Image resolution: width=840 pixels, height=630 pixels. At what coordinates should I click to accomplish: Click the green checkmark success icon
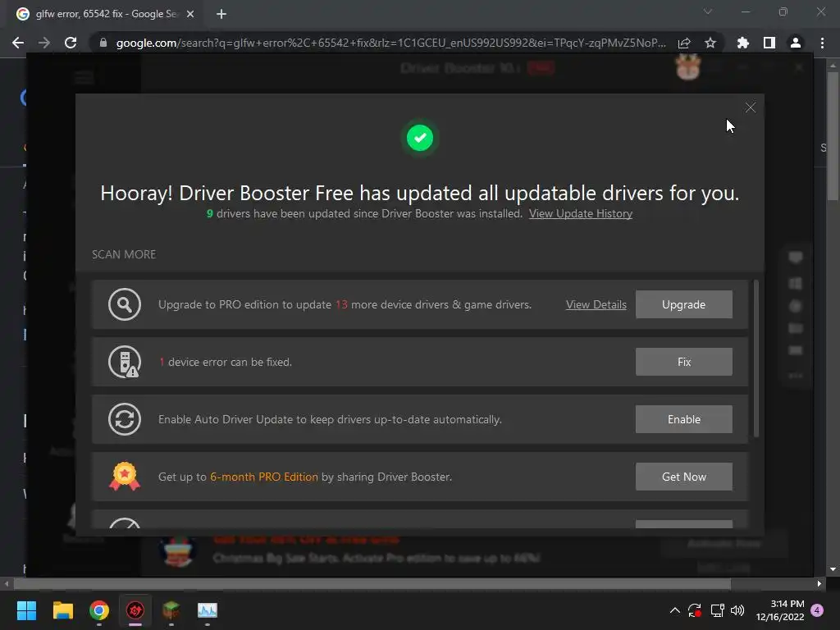(x=420, y=138)
